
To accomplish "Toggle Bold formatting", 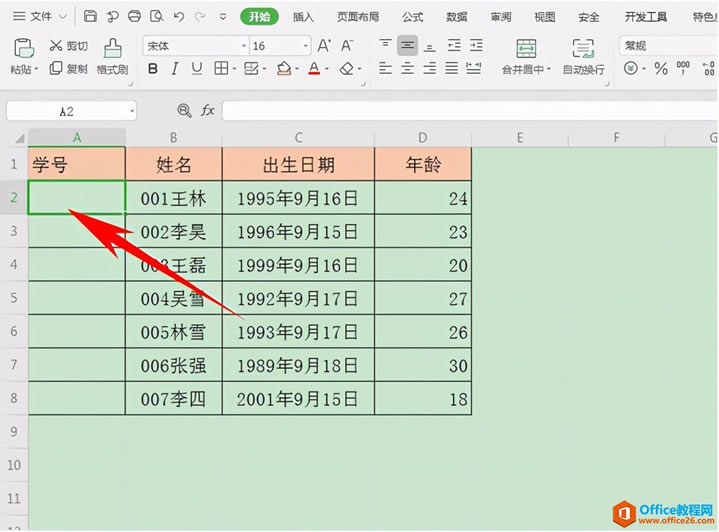I will point(153,69).
